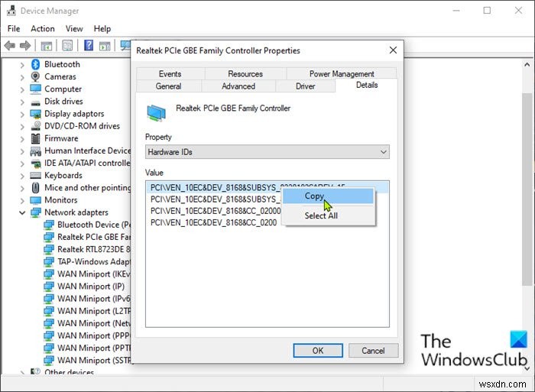The height and width of the screenshot is (392, 535).
Task: Expand the Computer tree node
Action: point(22,89)
